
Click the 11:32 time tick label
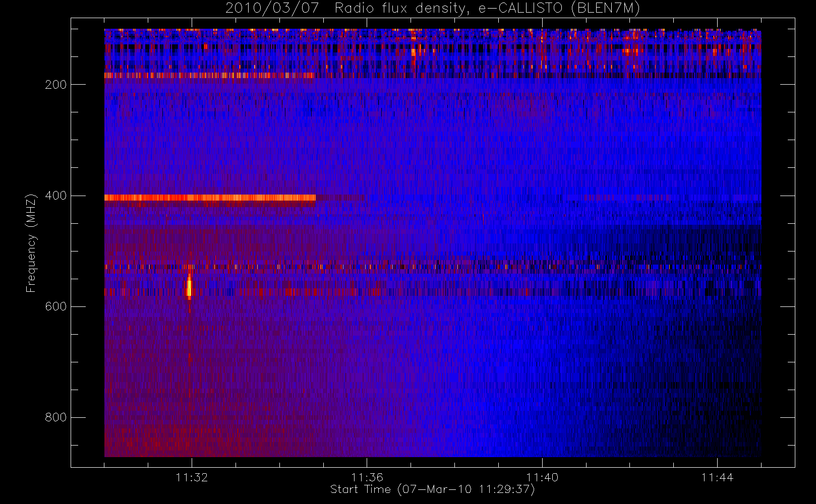coord(192,477)
